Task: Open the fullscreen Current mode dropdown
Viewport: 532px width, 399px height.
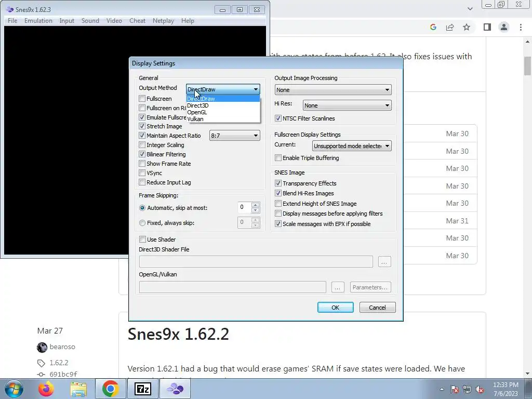Action: (352, 146)
